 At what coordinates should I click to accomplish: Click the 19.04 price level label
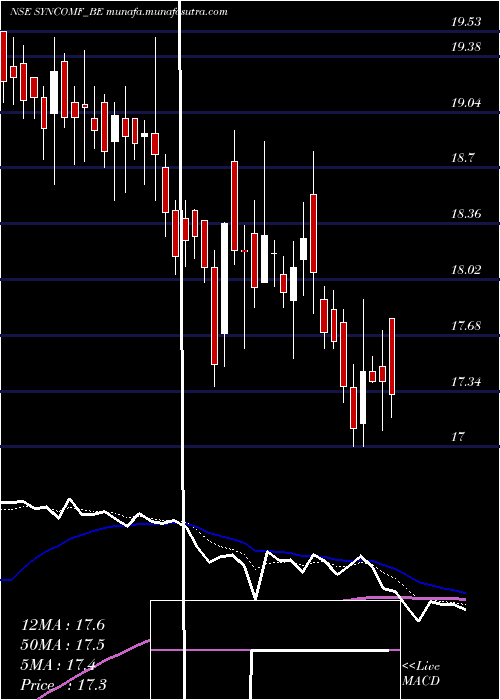[x=466, y=103]
